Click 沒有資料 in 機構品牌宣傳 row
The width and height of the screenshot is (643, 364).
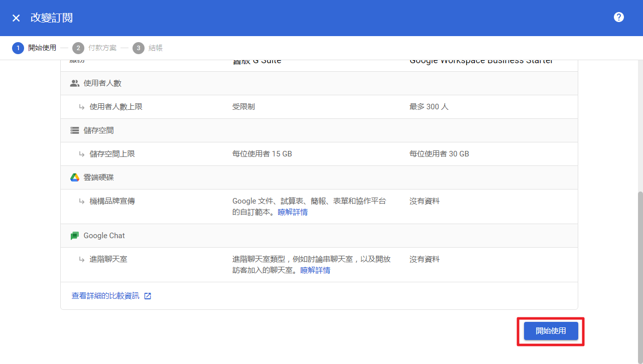click(x=425, y=201)
